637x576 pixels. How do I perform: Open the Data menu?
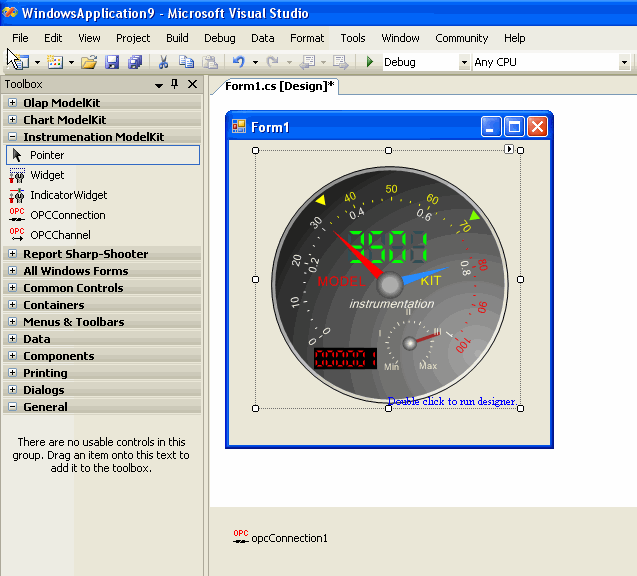coord(263,38)
